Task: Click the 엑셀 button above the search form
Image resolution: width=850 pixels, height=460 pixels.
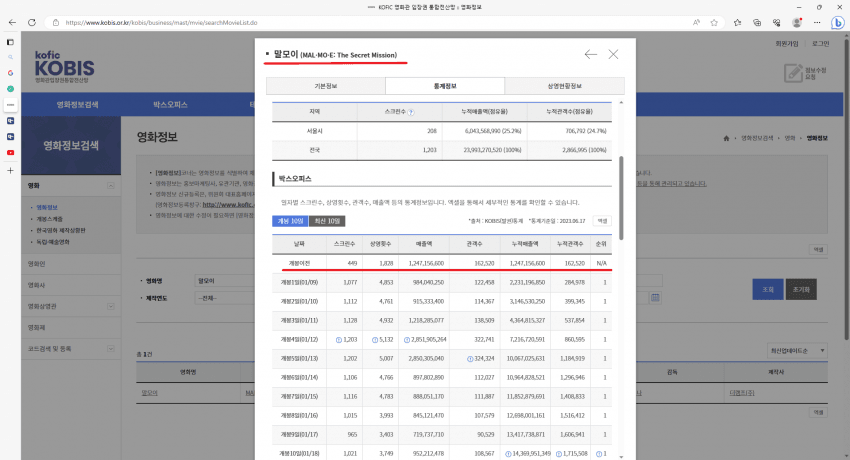Action: 818,249
